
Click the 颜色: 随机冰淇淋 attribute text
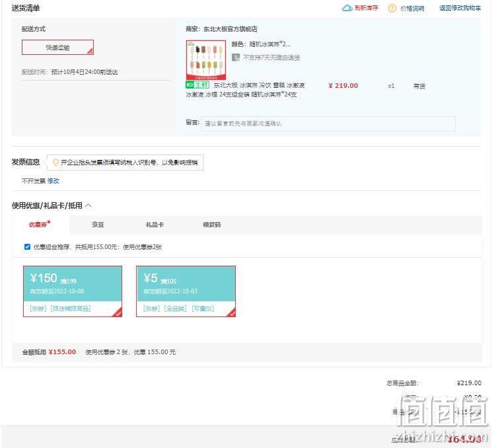(261, 44)
